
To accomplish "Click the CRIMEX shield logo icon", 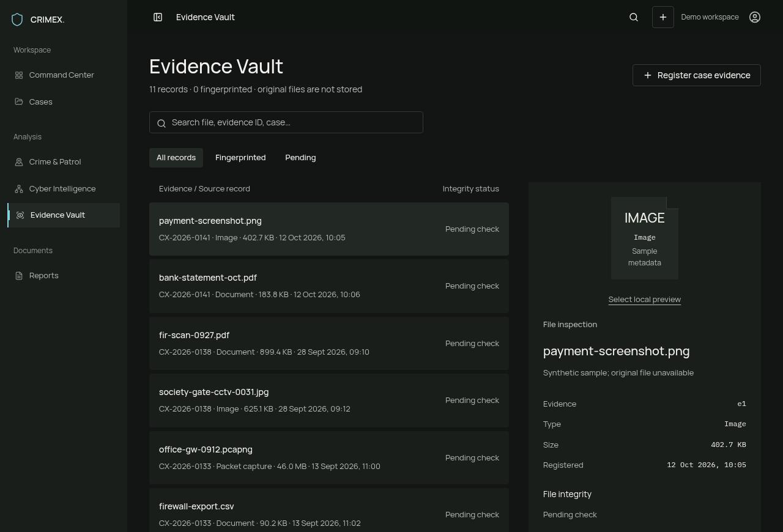I will coord(17,20).
